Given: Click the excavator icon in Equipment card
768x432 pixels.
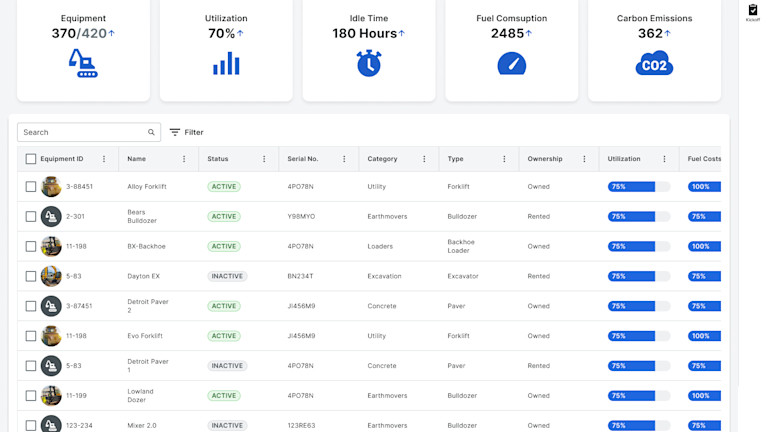Looking at the screenshot, I should pyautogui.click(x=83, y=63).
